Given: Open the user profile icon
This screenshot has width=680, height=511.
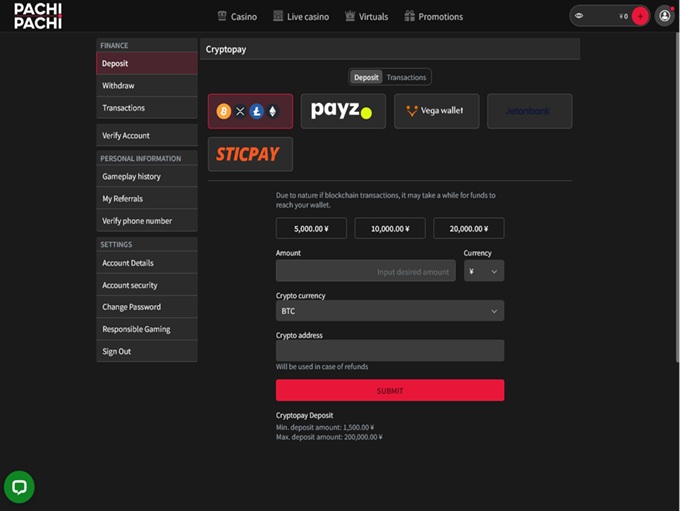Looking at the screenshot, I should click(665, 16).
